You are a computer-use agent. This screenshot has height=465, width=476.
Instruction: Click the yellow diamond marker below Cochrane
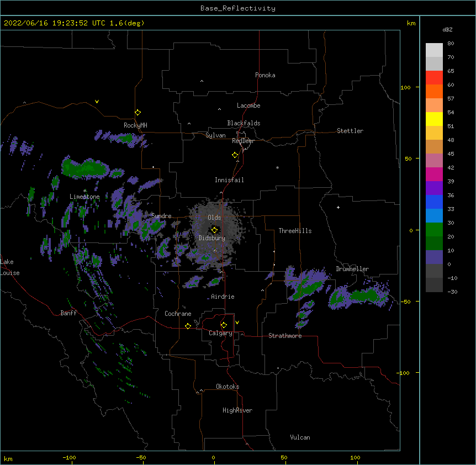[188, 326]
